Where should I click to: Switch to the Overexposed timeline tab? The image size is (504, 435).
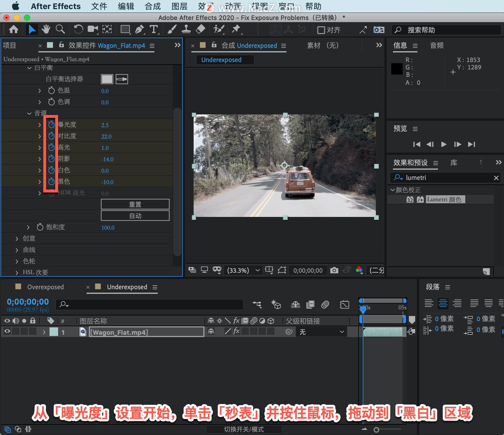point(45,287)
